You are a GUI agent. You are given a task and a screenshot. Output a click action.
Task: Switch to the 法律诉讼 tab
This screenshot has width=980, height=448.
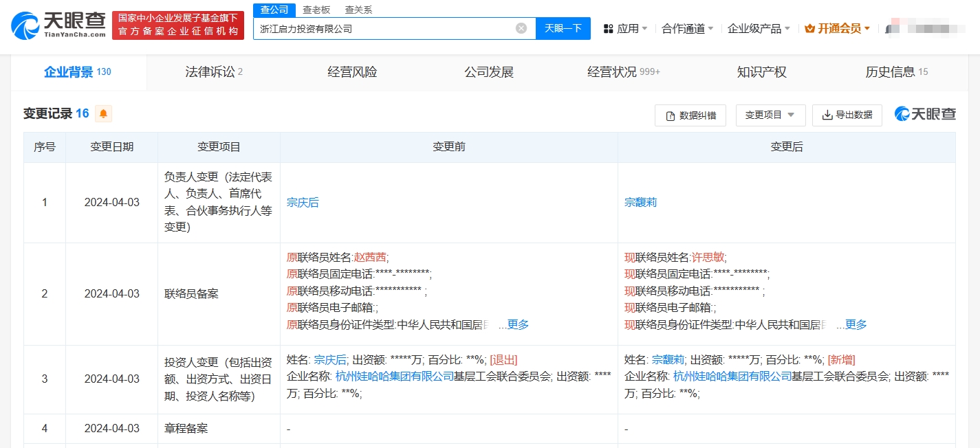[x=214, y=72]
